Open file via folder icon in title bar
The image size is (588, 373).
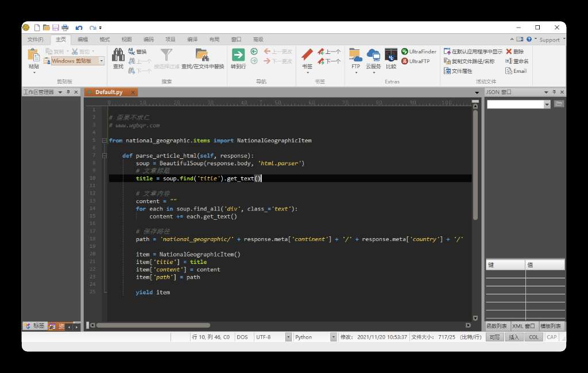[47, 28]
